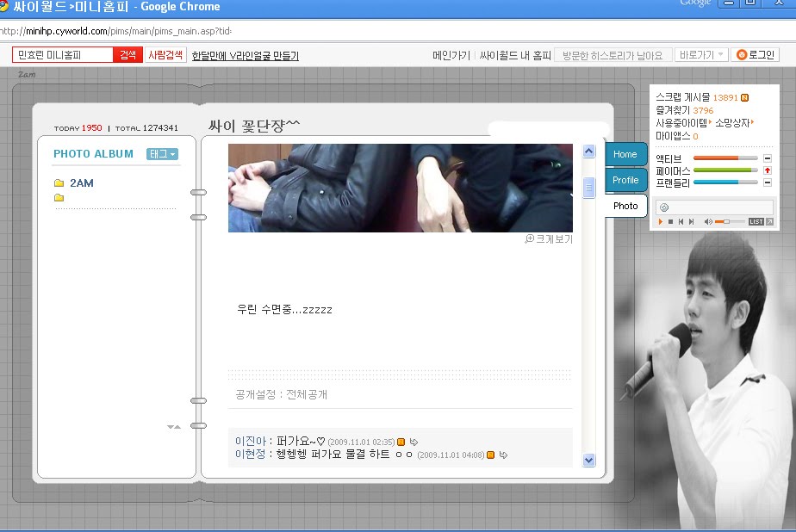Screen dimensions: 796x532
Task: Open the posted photo thumbnail
Action: tap(401, 189)
